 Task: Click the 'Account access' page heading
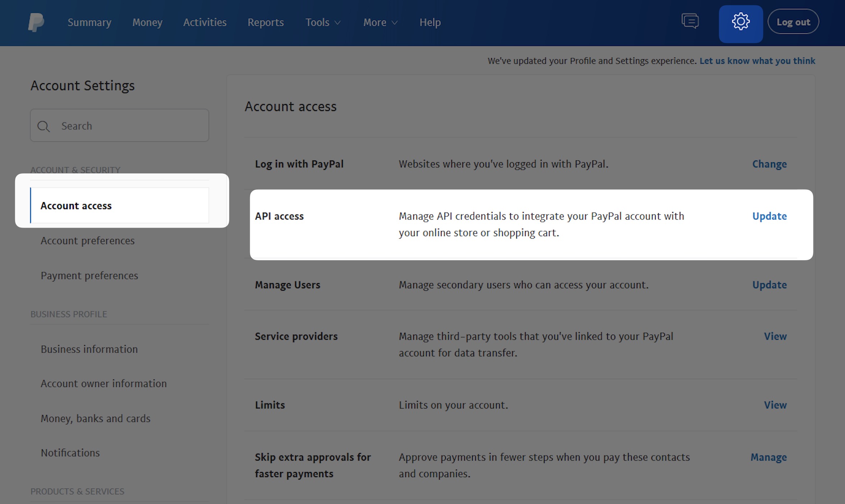click(291, 106)
